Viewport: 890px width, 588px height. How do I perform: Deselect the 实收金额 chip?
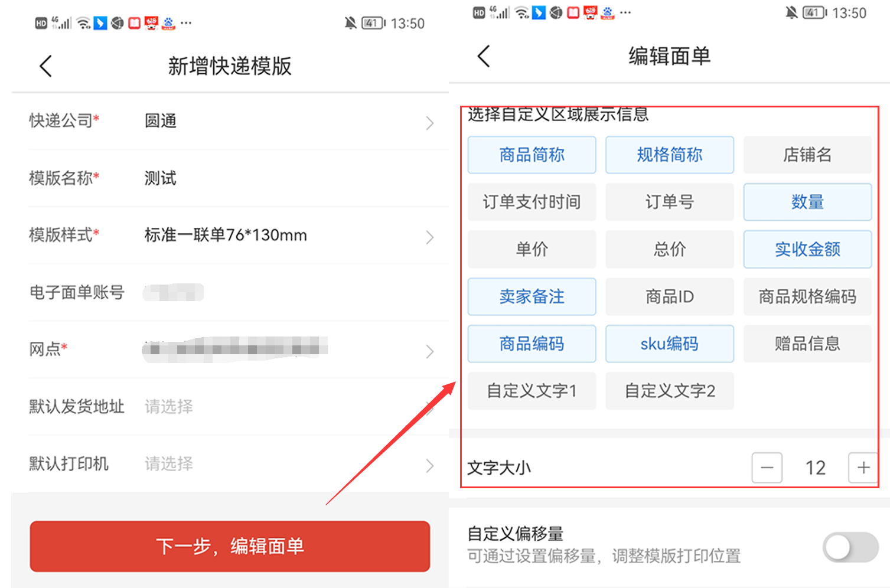tap(807, 250)
